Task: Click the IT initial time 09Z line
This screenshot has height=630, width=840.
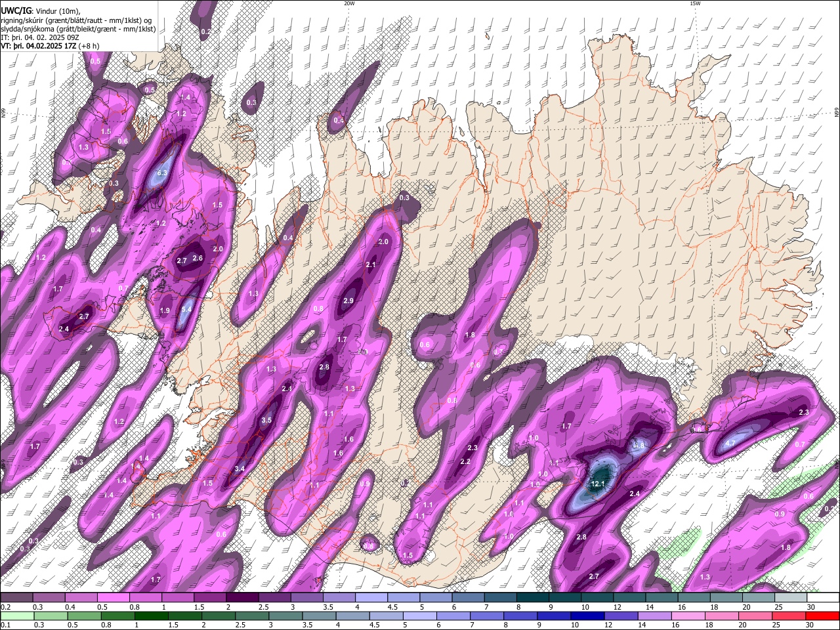Action: 41,37
